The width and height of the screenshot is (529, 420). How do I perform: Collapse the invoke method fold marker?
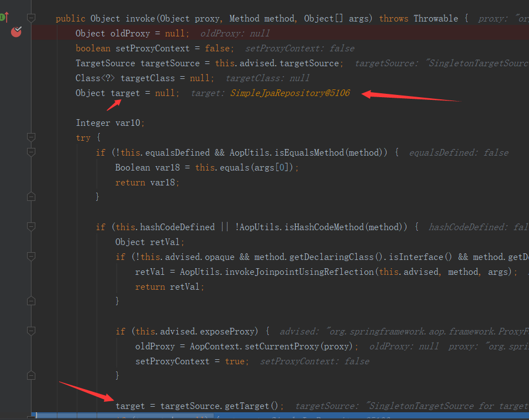tap(31, 18)
